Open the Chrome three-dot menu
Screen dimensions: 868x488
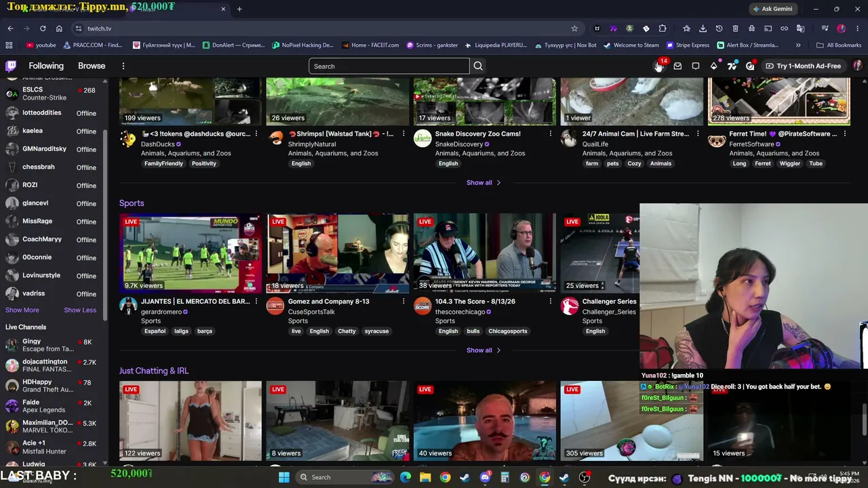858,28
